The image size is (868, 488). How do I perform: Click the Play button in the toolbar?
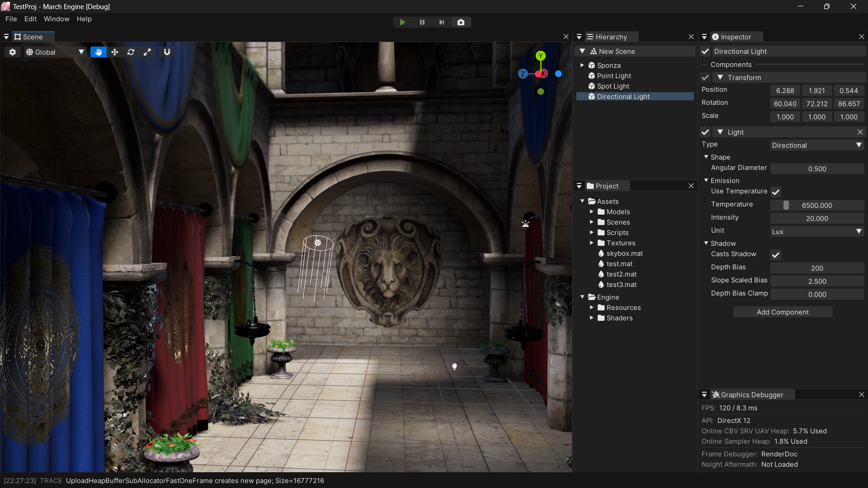pos(402,22)
